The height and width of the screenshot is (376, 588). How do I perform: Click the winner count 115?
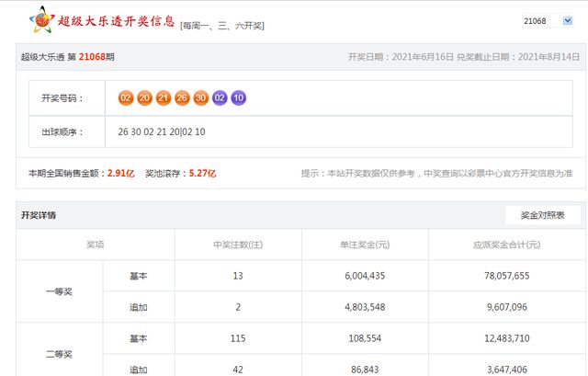238,338
